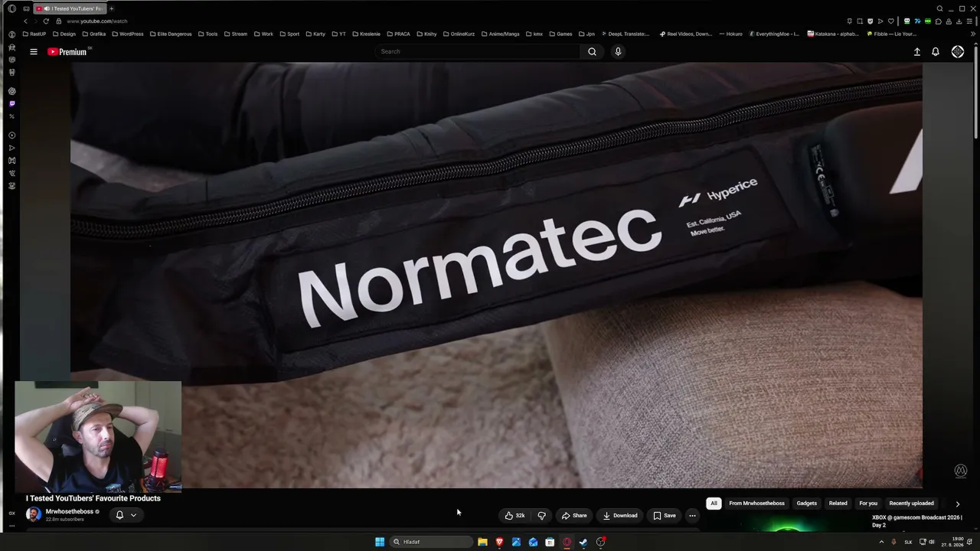
Task: Dislike this video
Action: (x=541, y=516)
